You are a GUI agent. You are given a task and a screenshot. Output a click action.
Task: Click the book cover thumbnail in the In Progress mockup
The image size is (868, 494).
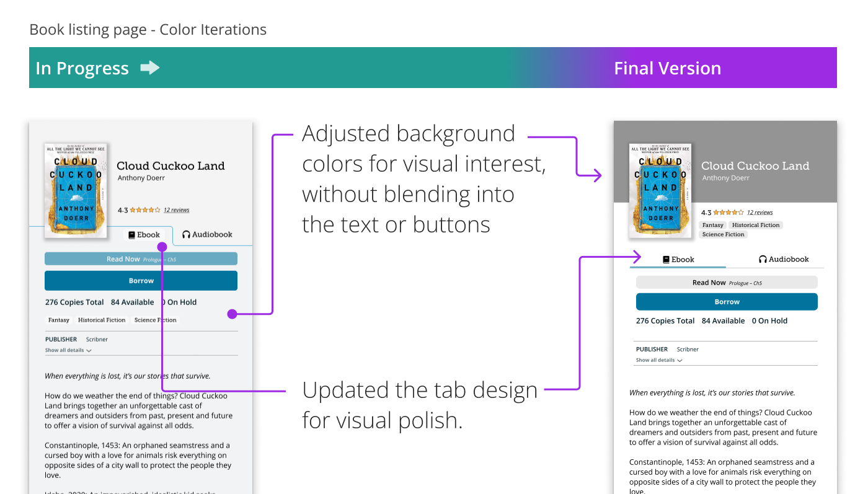click(76, 191)
